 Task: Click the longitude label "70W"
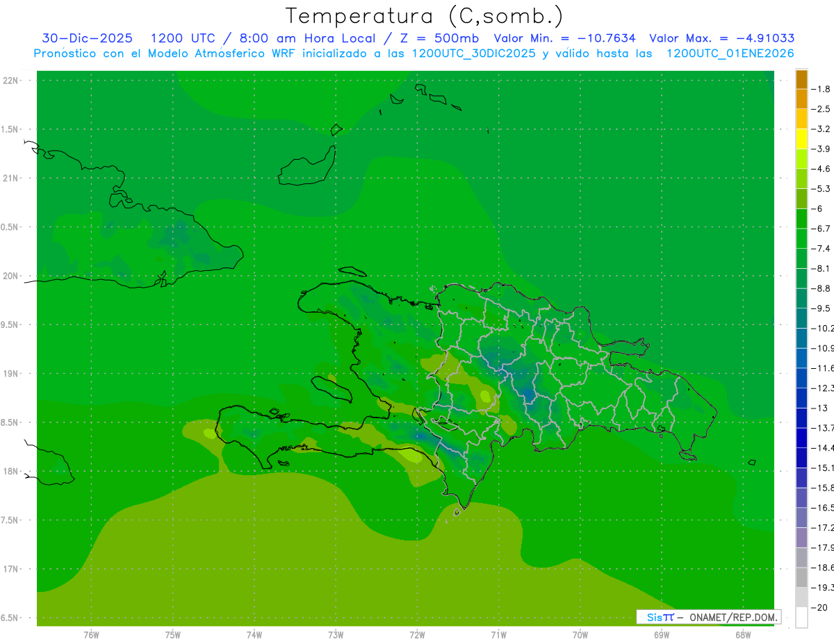580,635
